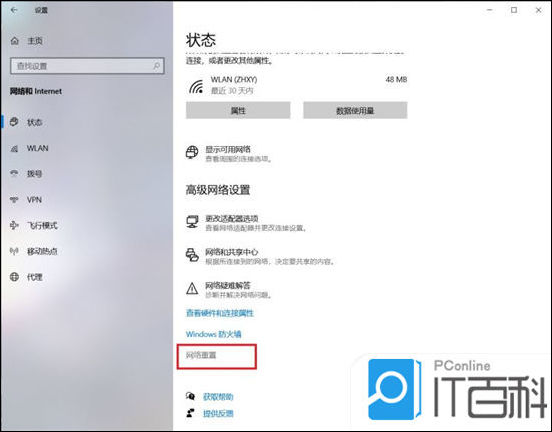Image resolution: width=552 pixels, height=432 pixels.
Task: Open the 主页 home icon
Action: point(15,41)
